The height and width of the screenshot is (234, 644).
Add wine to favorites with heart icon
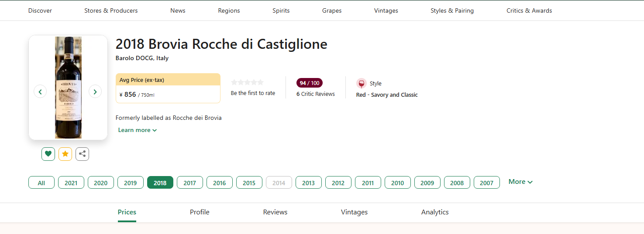(48, 154)
